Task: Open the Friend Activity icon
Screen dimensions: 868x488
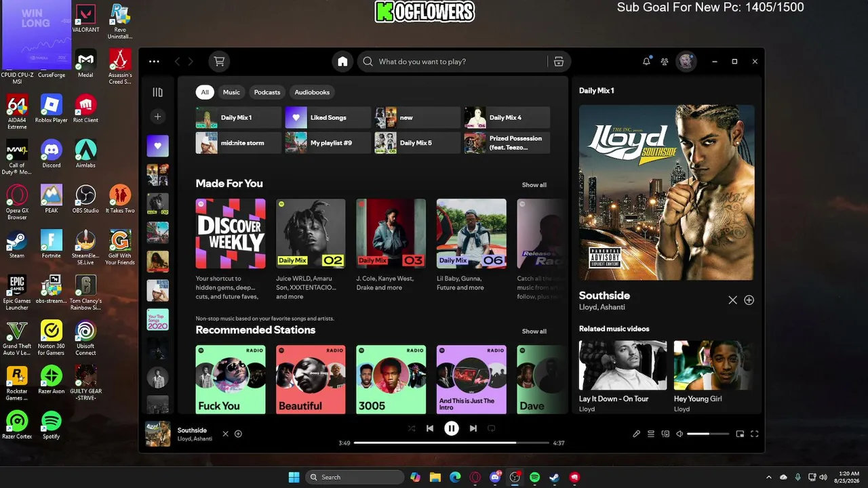Action: click(665, 62)
